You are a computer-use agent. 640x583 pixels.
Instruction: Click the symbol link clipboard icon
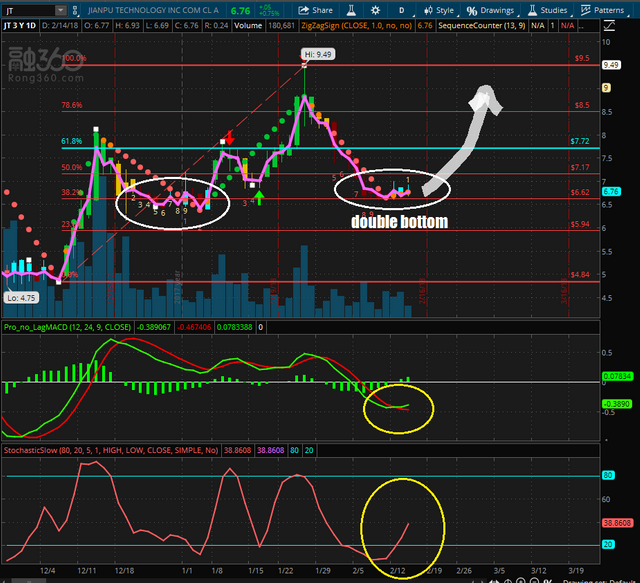[75, 10]
